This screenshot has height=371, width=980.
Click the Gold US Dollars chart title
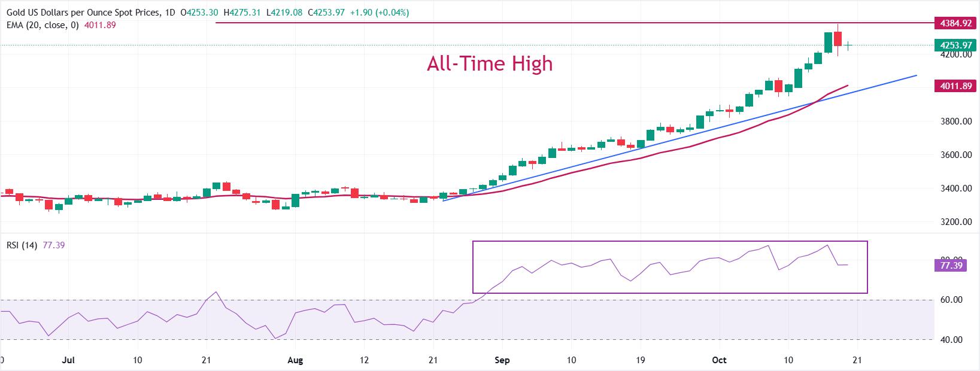pos(81,13)
